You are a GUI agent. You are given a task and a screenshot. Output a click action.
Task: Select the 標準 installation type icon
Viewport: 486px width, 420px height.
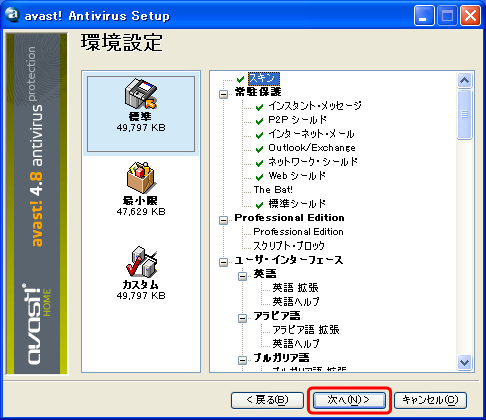click(x=141, y=94)
